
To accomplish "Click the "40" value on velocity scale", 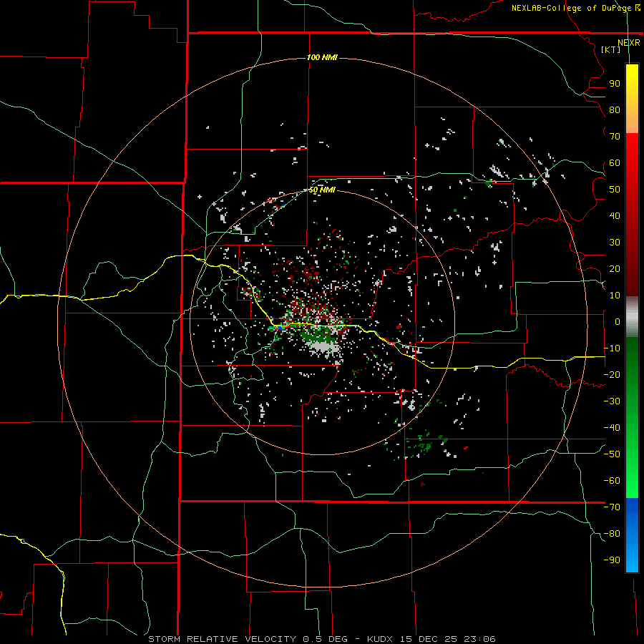I will tap(615, 215).
